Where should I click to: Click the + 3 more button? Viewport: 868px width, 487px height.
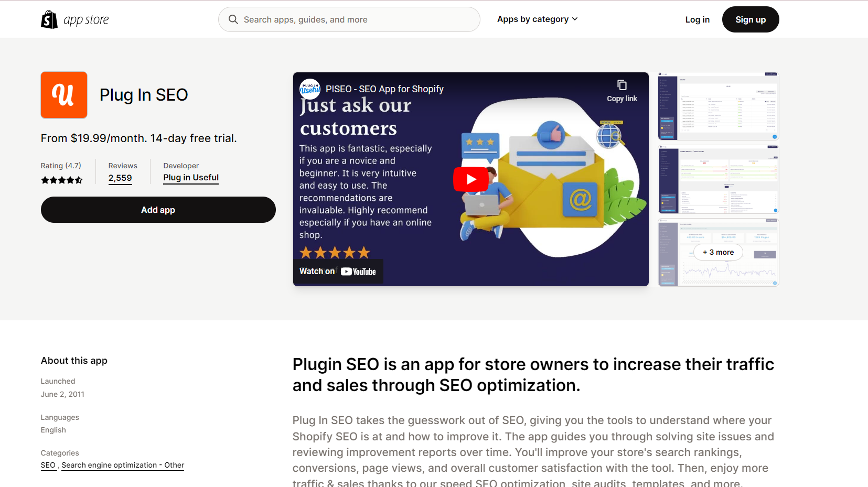pos(719,252)
